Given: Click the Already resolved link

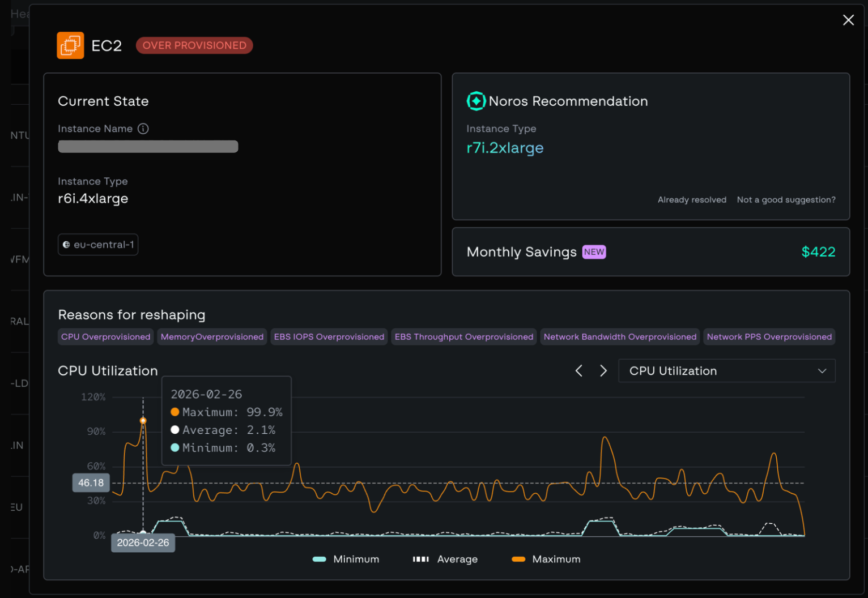Looking at the screenshot, I should point(692,200).
